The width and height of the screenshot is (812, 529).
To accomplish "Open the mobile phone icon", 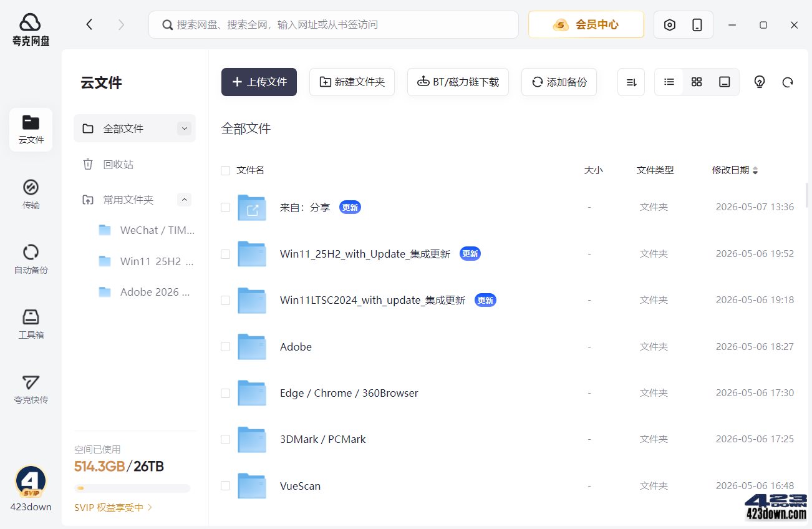I will click(x=697, y=25).
